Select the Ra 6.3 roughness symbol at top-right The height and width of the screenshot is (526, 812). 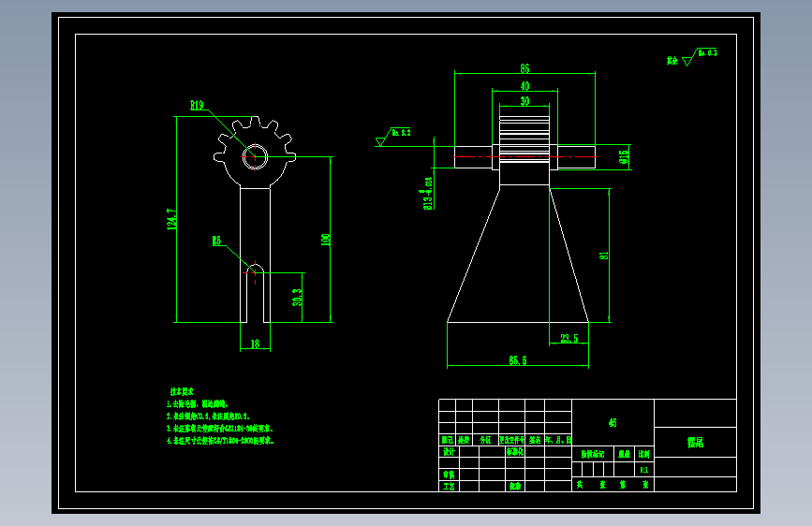click(x=701, y=57)
